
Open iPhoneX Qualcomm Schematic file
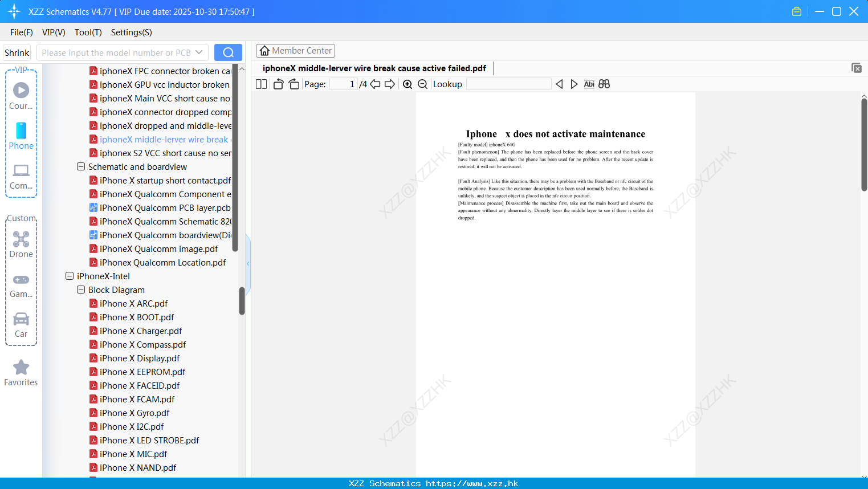coord(160,221)
